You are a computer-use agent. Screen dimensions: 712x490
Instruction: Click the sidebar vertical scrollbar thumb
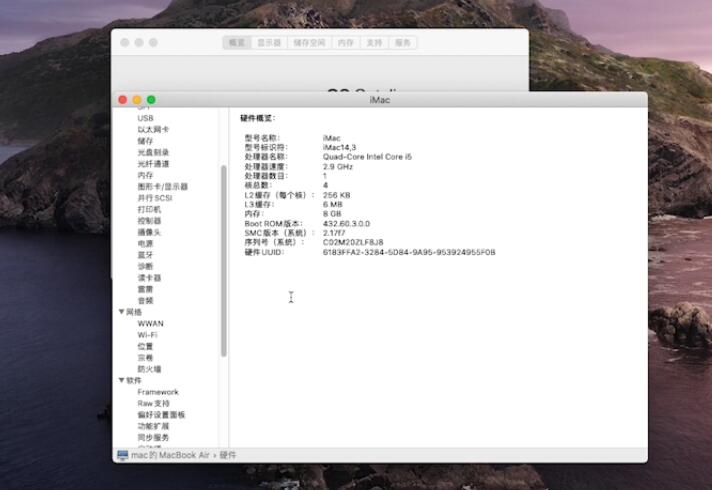(x=223, y=261)
